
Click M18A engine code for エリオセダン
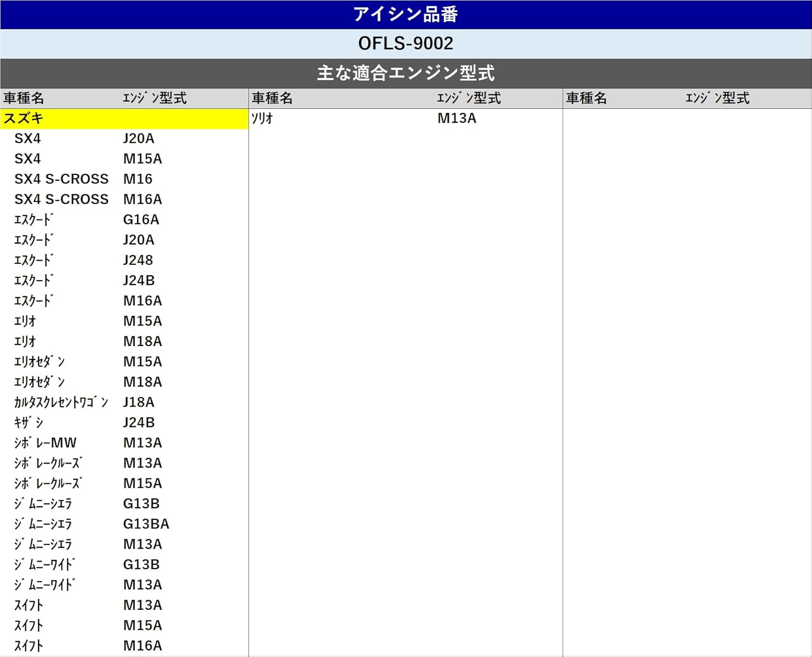142,382
